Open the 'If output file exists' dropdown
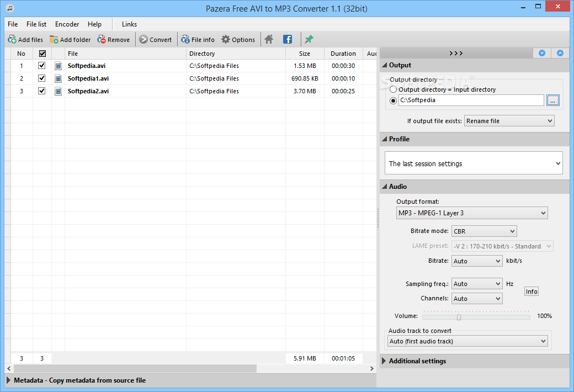Image resolution: width=574 pixels, height=392 pixels. click(x=509, y=121)
